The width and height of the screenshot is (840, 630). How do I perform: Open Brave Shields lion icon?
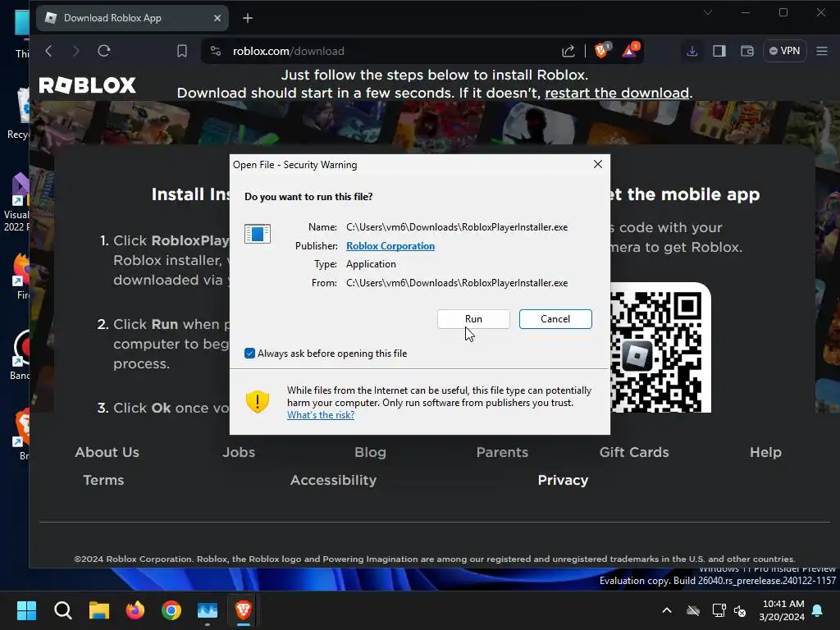[602, 50]
